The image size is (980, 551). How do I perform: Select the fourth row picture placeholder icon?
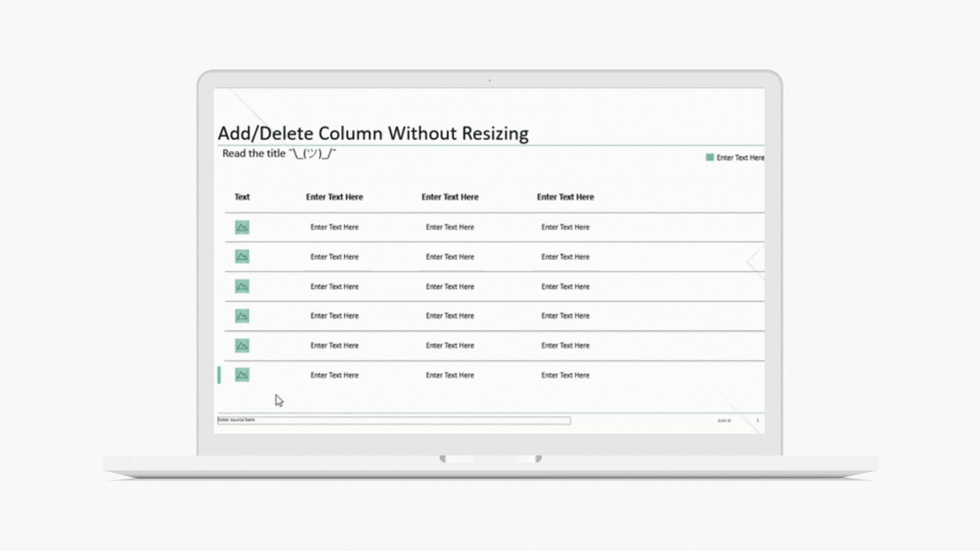point(242,316)
